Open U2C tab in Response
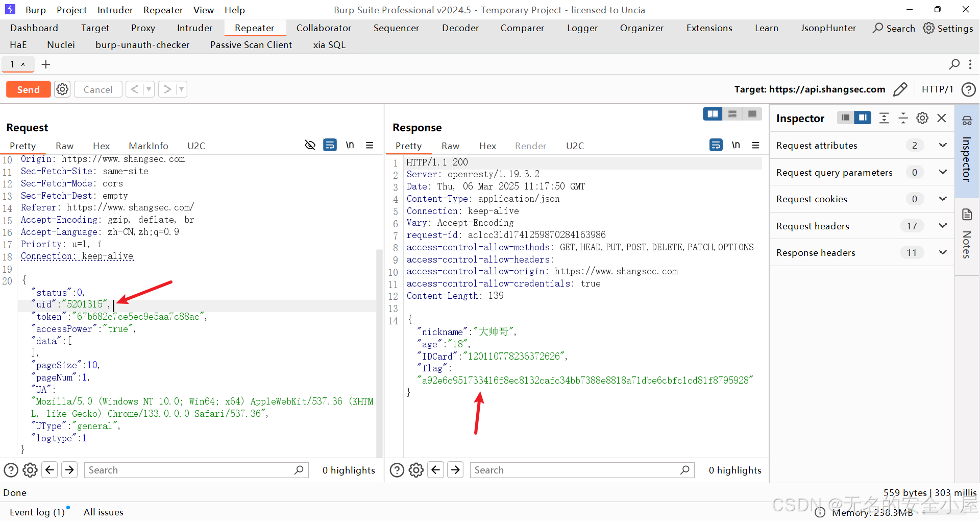The width and height of the screenshot is (980, 521). click(x=575, y=146)
